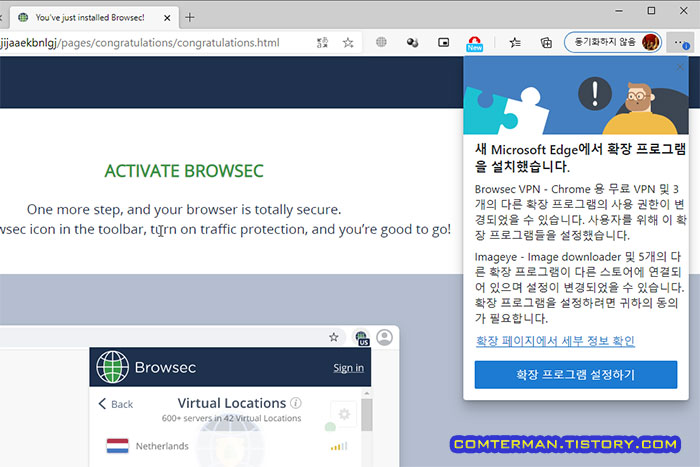Open the Browsec globe extension icon
The image size is (700, 467).
pyautogui.click(x=381, y=42)
